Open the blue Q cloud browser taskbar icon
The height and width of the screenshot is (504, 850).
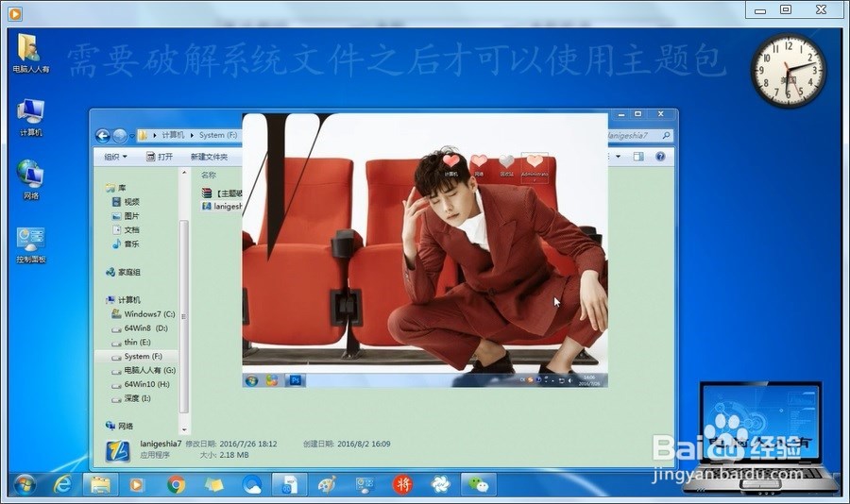coord(252,484)
